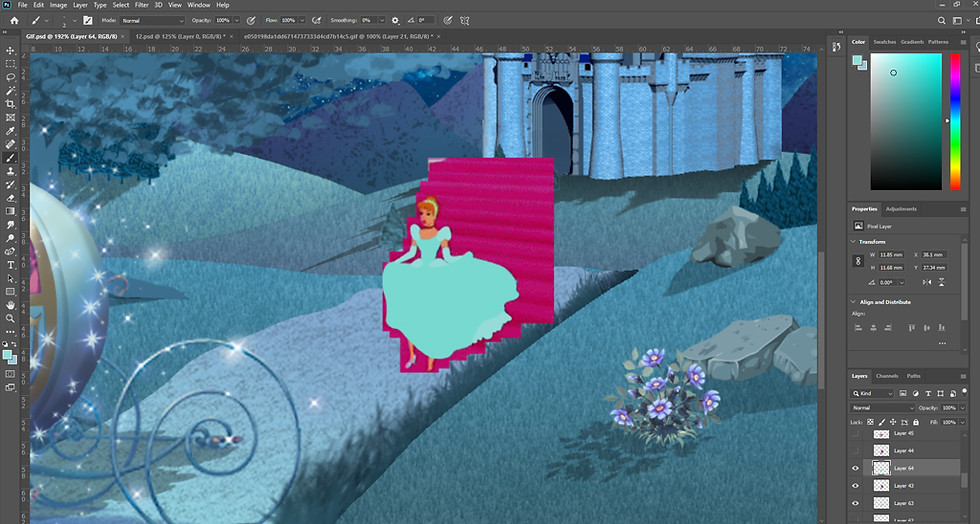
Task: Select the Hand tool
Action: pyautogui.click(x=10, y=305)
